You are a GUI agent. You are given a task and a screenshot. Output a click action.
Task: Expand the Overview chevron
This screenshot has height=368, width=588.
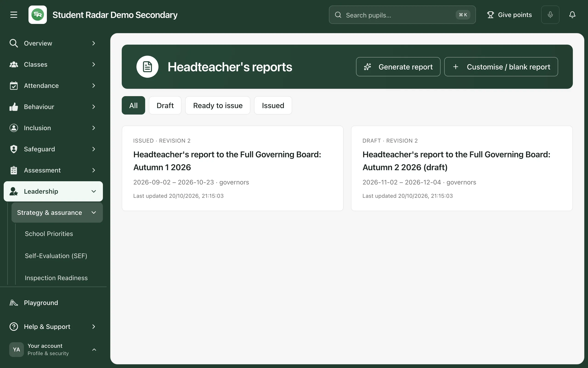[93, 43]
